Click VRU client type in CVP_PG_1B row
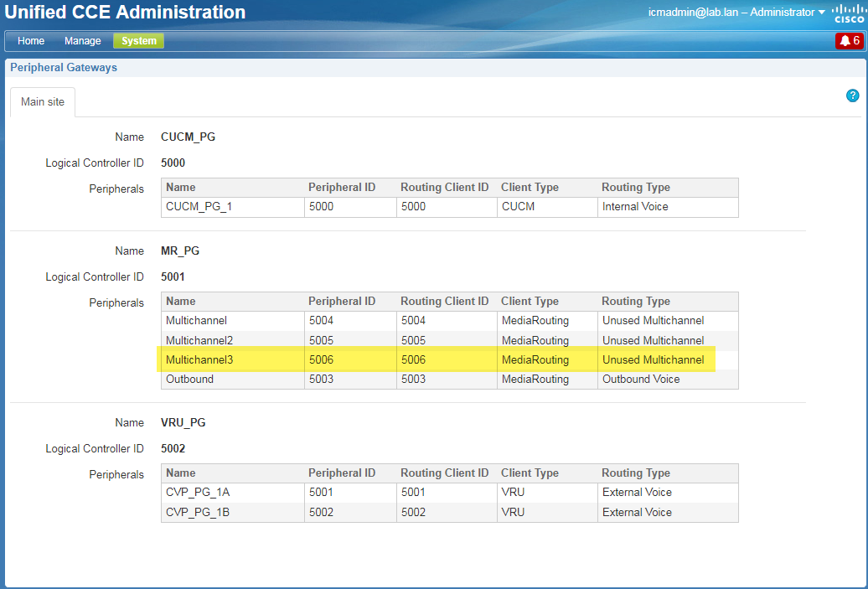Image resolution: width=868 pixels, height=589 pixels. [547, 513]
